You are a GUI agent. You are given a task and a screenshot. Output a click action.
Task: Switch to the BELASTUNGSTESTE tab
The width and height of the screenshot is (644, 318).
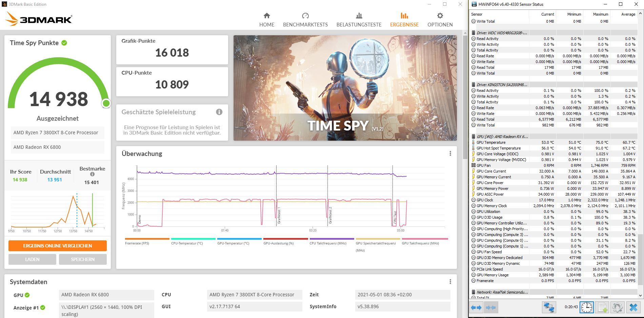[x=359, y=20]
